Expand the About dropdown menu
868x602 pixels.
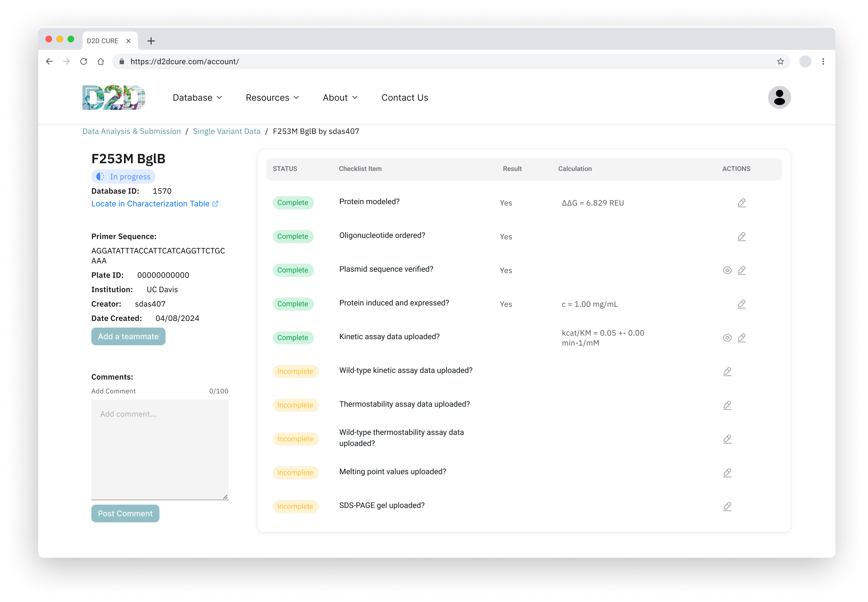[x=340, y=98]
